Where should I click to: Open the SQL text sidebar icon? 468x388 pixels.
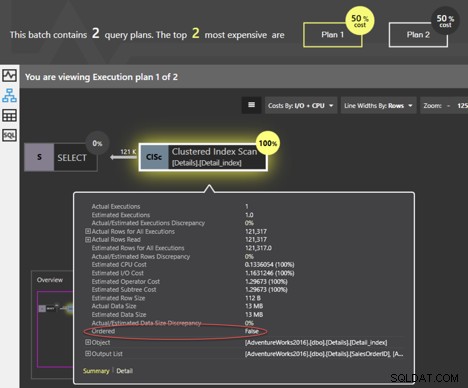9,135
